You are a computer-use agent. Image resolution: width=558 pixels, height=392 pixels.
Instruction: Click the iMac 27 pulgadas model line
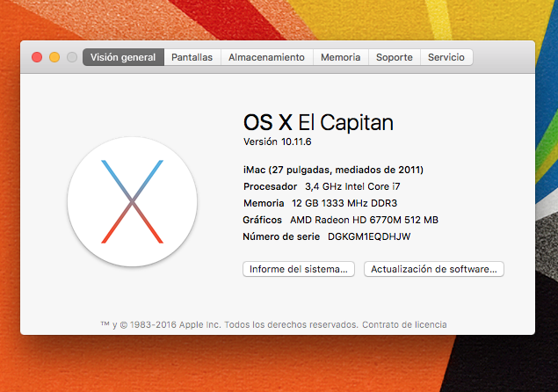pyautogui.click(x=333, y=170)
